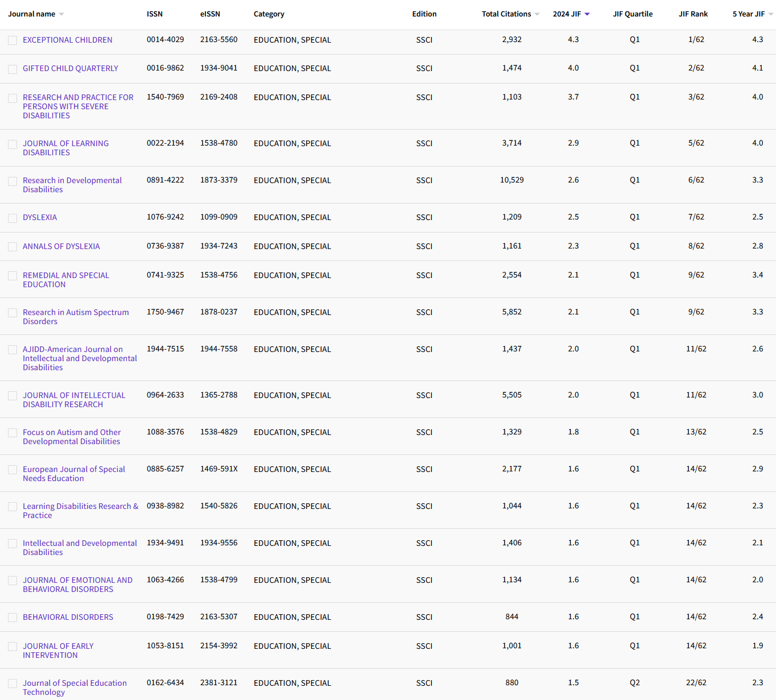
Task: Click the JIF Rank column header
Action: (x=693, y=14)
